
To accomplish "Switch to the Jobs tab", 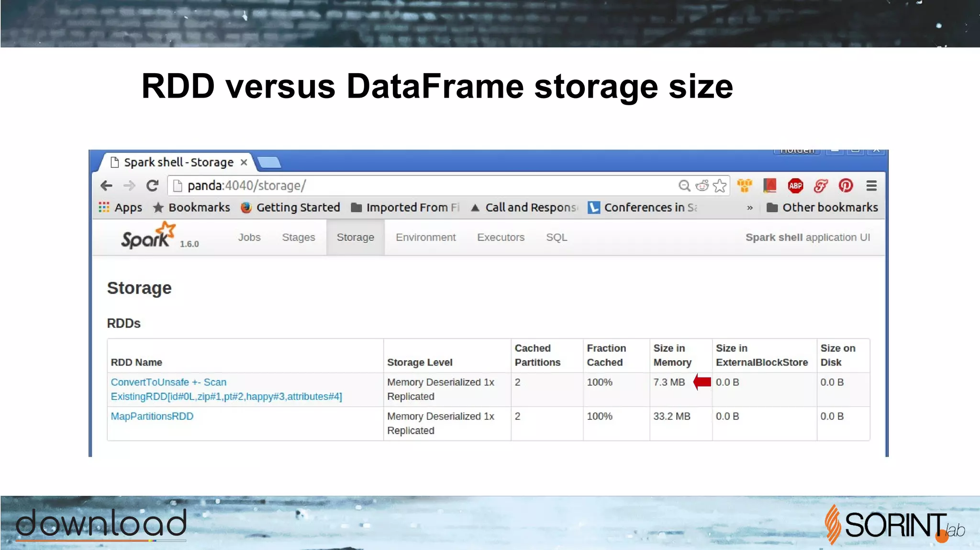I will [x=249, y=237].
